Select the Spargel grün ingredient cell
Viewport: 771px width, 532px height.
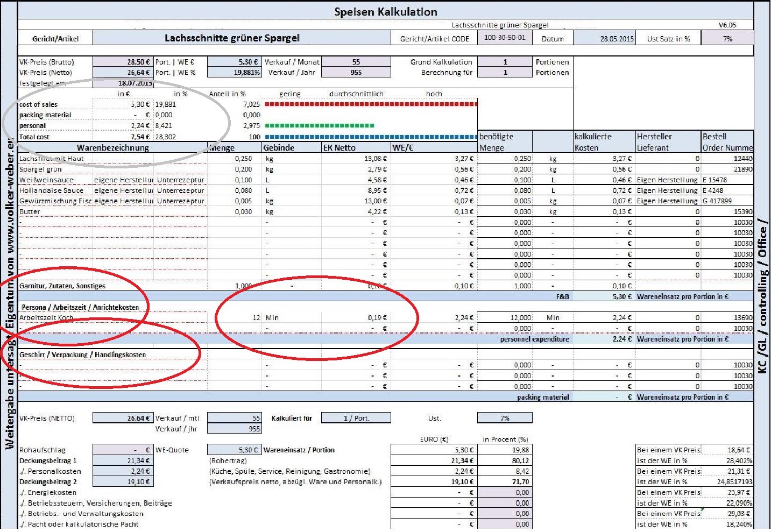click(x=41, y=169)
